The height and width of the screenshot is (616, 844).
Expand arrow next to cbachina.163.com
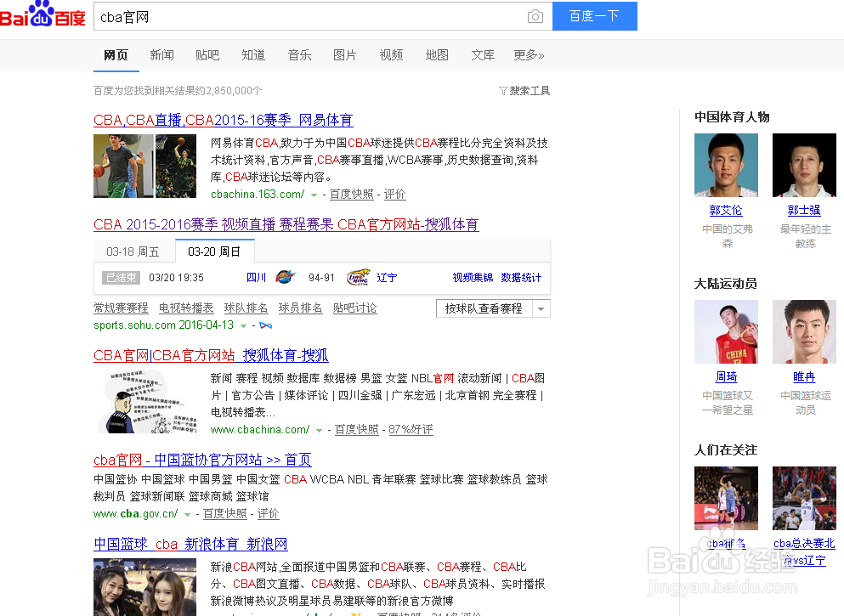(314, 195)
